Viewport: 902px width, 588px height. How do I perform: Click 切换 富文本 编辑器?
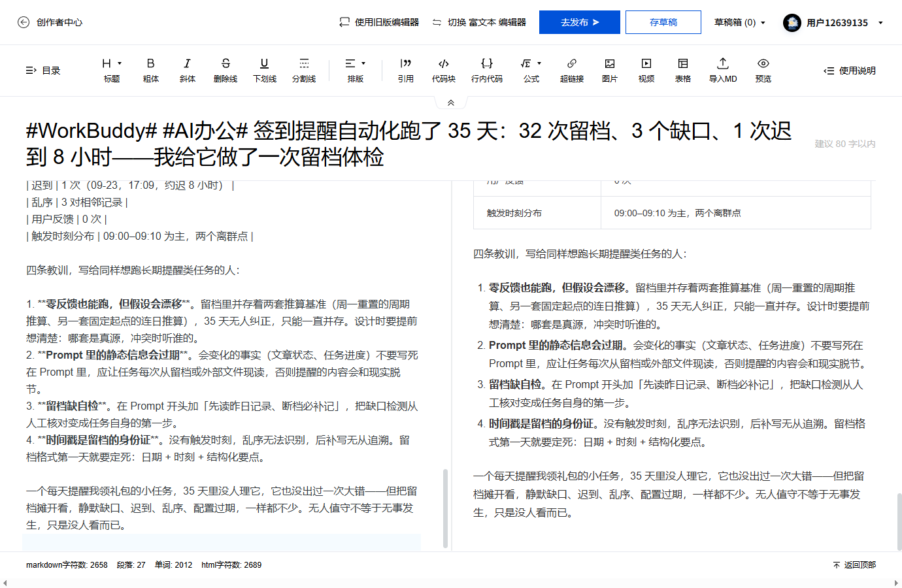(479, 22)
